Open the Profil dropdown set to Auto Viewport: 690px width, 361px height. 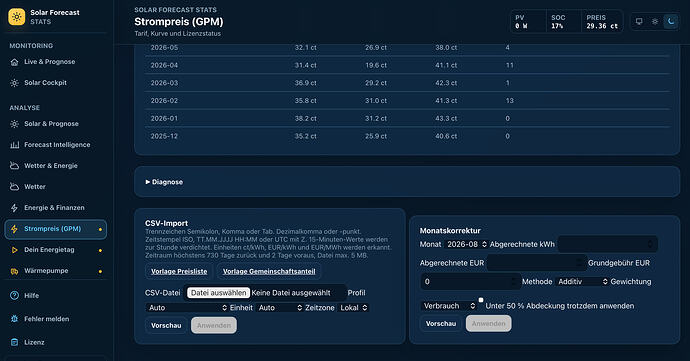[187, 308]
